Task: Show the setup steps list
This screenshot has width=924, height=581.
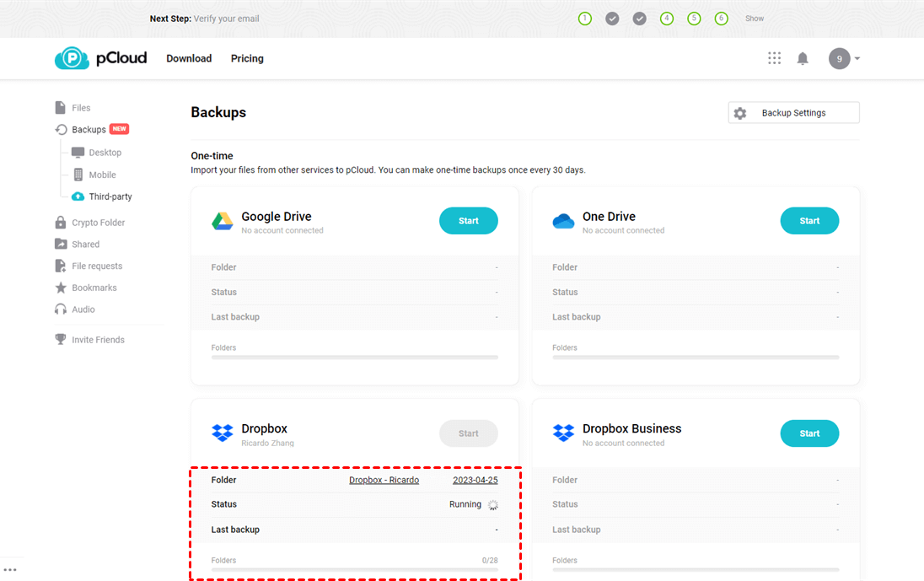Action: (755, 19)
